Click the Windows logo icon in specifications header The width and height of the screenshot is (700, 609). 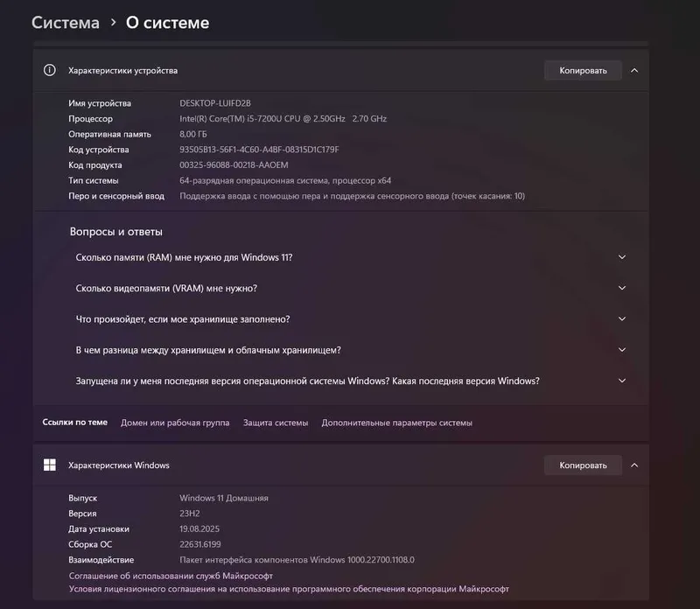coord(50,465)
